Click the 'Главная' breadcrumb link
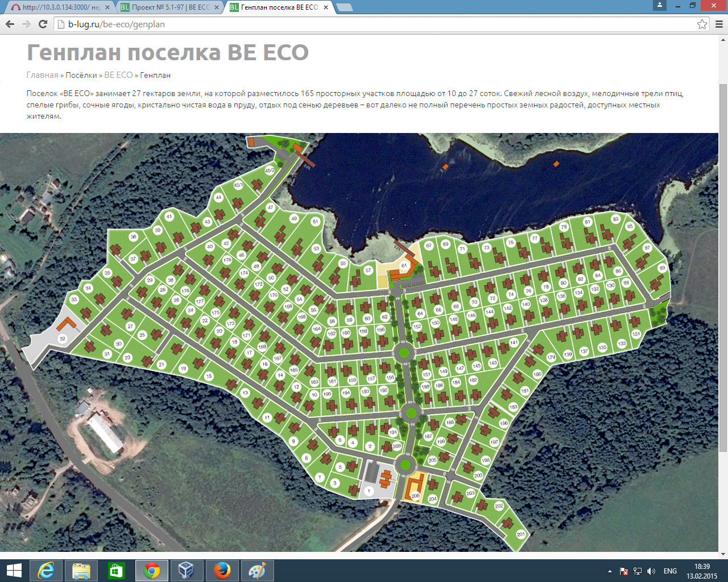The height and width of the screenshot is (582, 728). tap(42, 75)
